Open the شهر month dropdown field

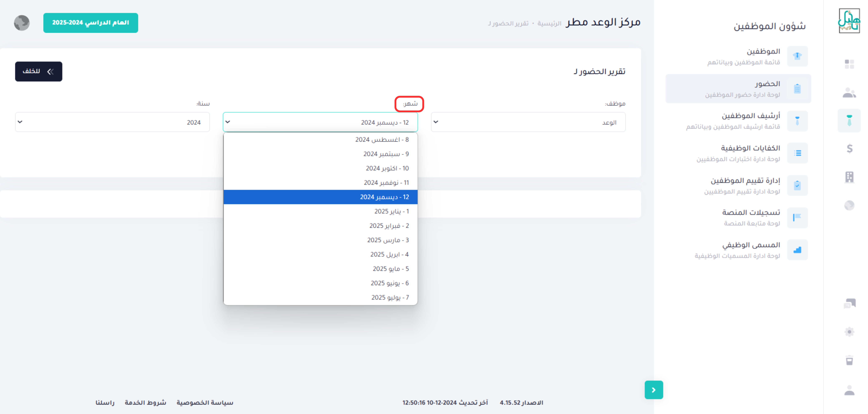320,122
